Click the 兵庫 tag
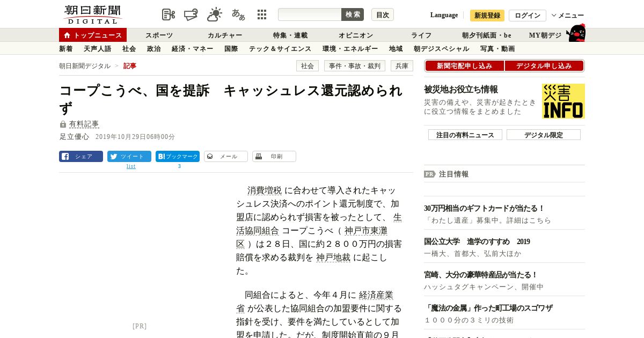Image resolution: width=644 pixels, height=338 pixels. pos(402,65)
